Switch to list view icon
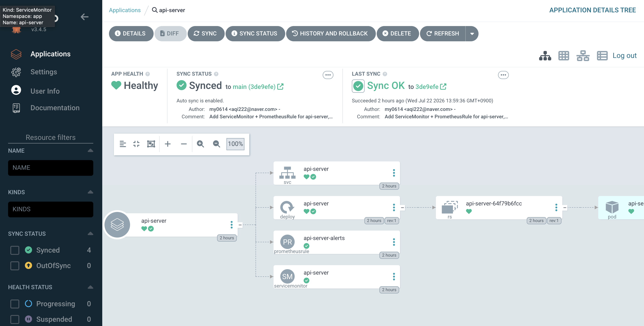Viewport: 644px width, 326px height. [x=602, y=56]
